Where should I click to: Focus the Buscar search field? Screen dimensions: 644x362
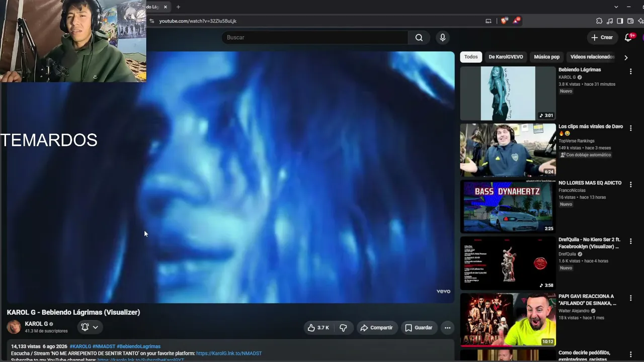[315, 38]
